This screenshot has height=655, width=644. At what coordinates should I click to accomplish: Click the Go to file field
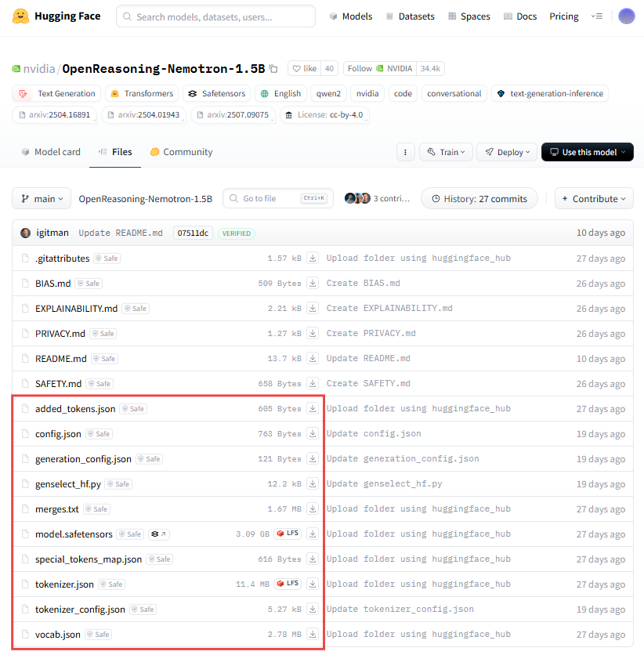tap(278, 198)
